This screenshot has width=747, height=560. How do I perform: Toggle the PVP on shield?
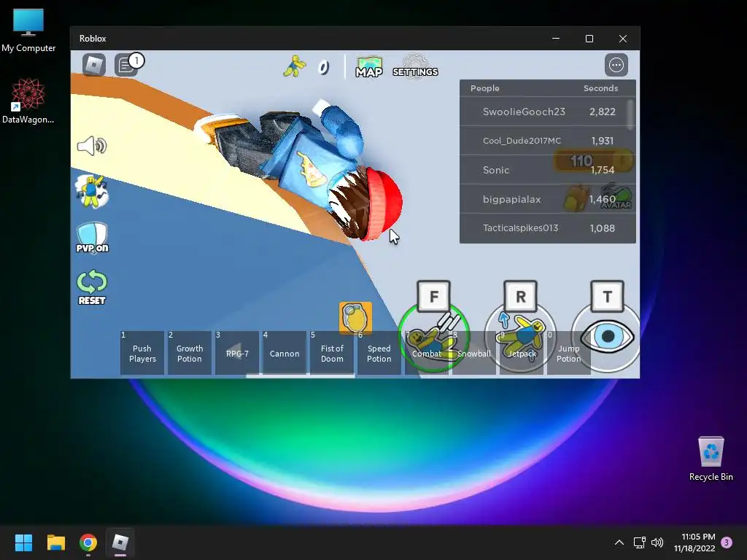92,238
